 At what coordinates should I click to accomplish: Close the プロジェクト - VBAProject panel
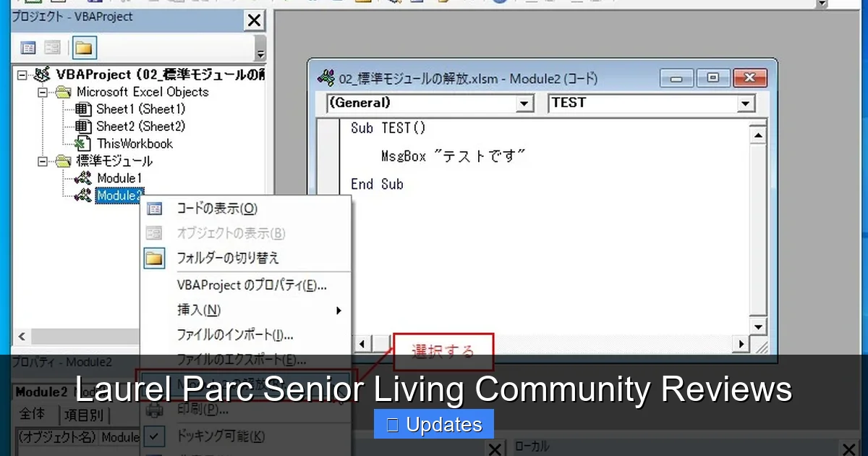click(255, 21)
